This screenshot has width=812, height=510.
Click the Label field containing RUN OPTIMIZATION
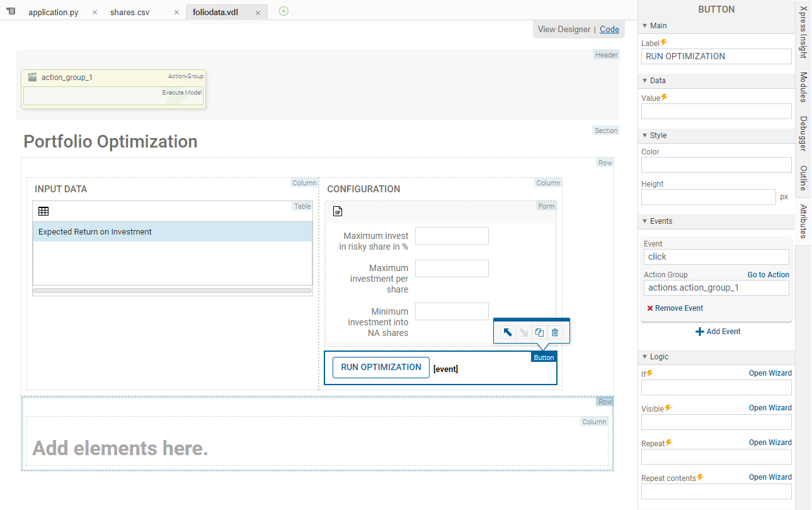coord(716,56)
